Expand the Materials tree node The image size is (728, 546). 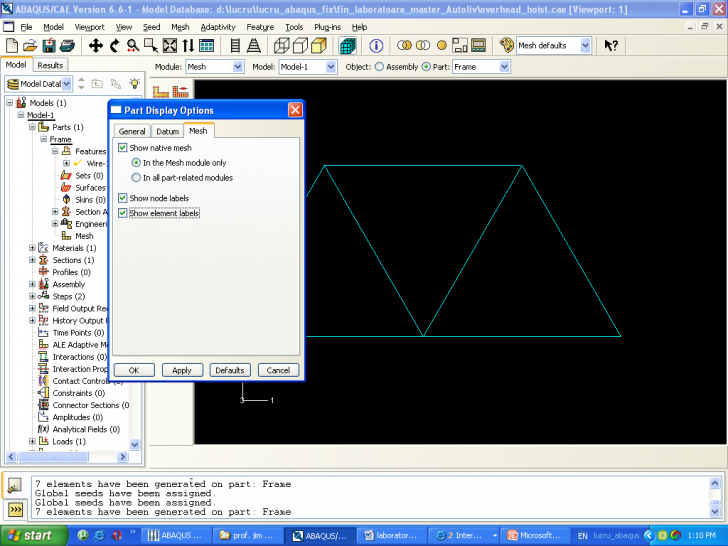point(32,248)
